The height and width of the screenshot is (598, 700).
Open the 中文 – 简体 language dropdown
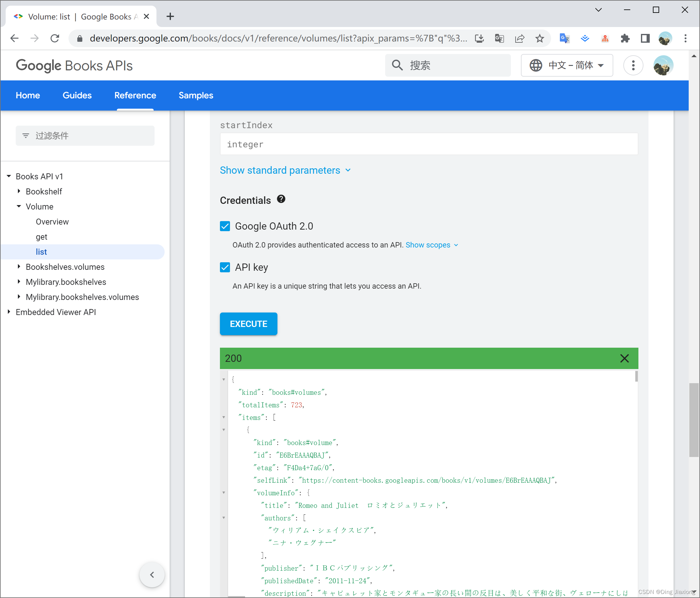pyautogui.click(x=566, y=65)
